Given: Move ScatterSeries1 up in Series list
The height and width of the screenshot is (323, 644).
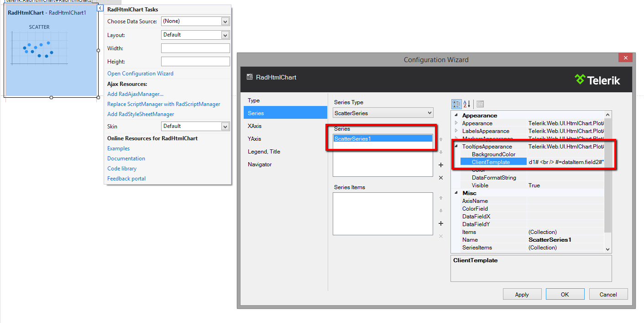Looking at the screenshot, I should 441,139.
